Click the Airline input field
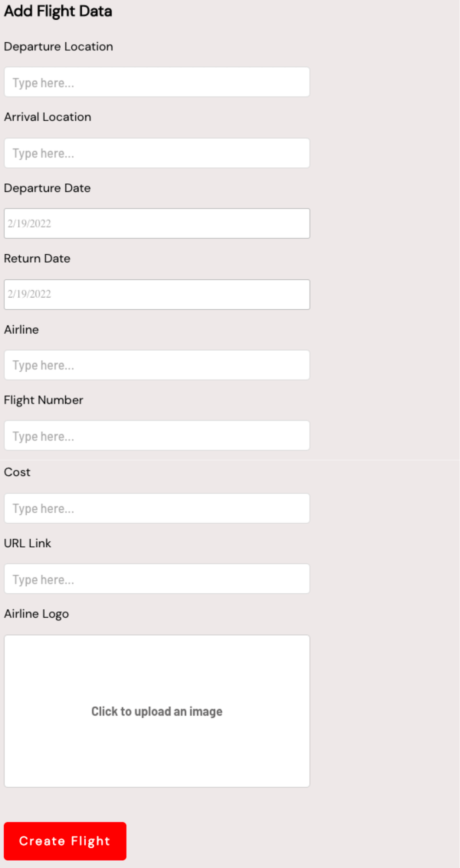This screenshot has height=868, width=460. tap(157, 365)
